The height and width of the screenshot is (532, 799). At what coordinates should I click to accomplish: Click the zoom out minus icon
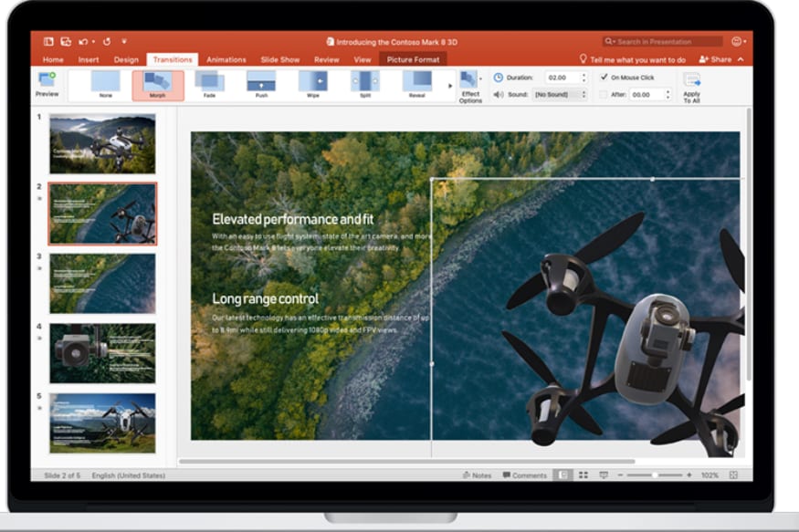[x=620, y=475]
